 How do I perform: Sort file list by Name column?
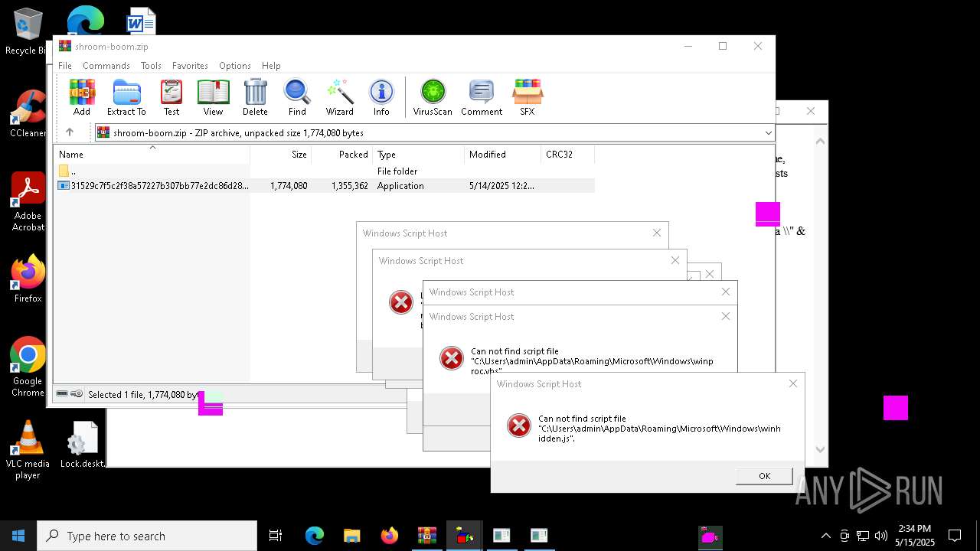coord(152,155)
